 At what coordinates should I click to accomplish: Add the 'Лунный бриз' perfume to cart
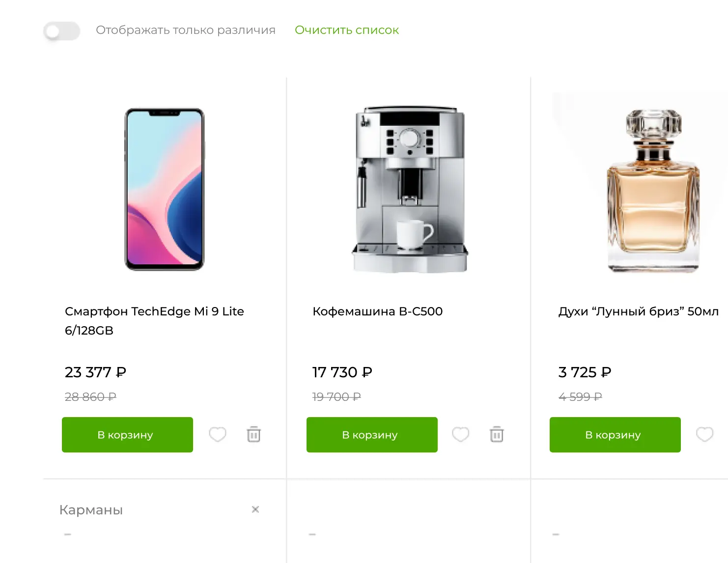pos(615,435)
